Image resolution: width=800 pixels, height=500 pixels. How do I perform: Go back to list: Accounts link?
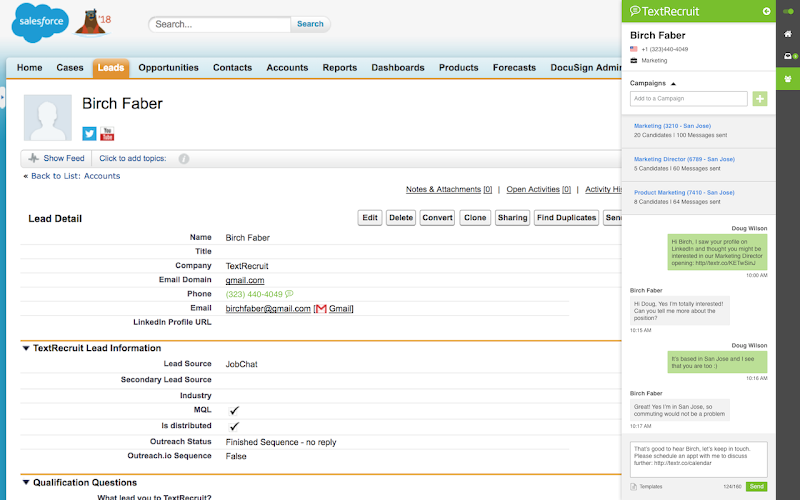(x=76, y=176)
